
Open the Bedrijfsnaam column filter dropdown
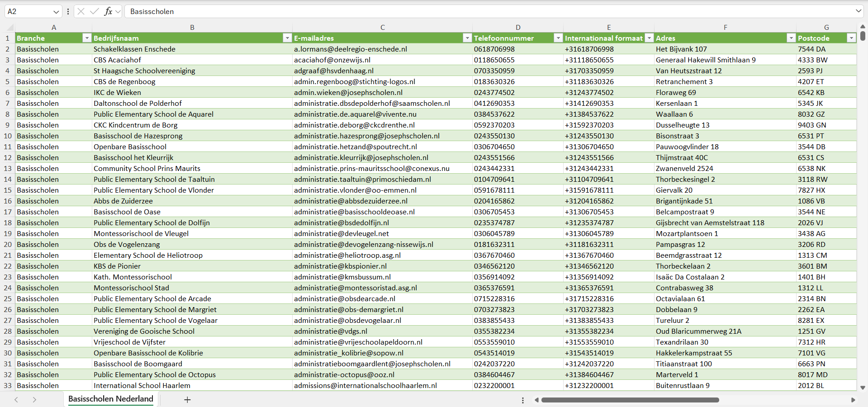[x=287, y=38]
